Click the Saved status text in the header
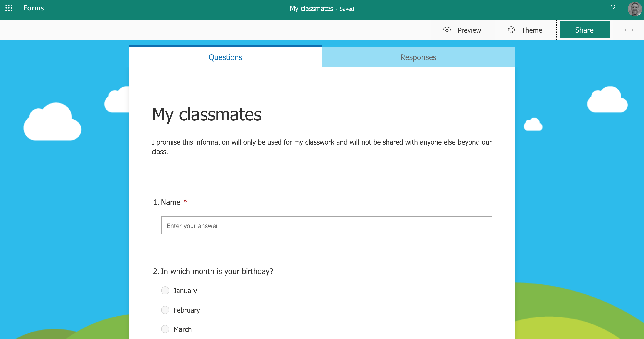 coord(347,9)
